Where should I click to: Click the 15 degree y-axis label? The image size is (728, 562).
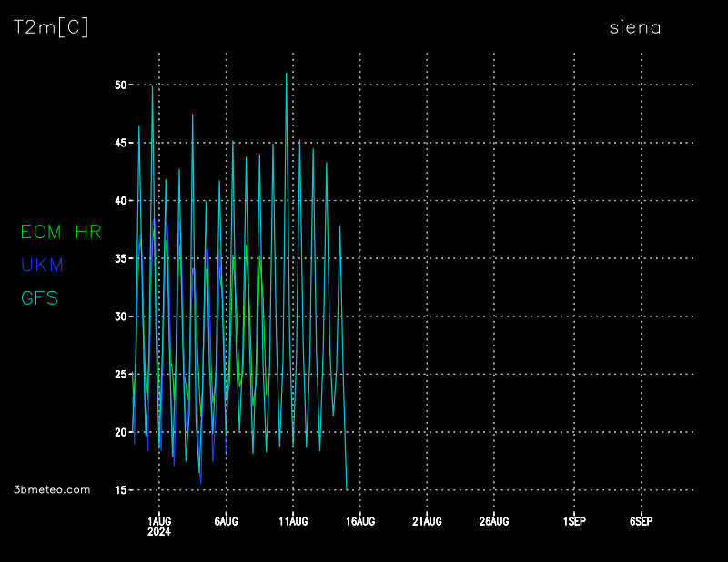coord(122,490)
